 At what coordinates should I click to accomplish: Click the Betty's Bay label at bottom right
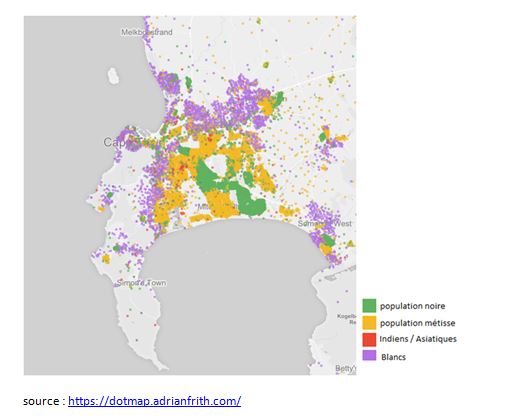pyautogui.click(x=345, y=369)
